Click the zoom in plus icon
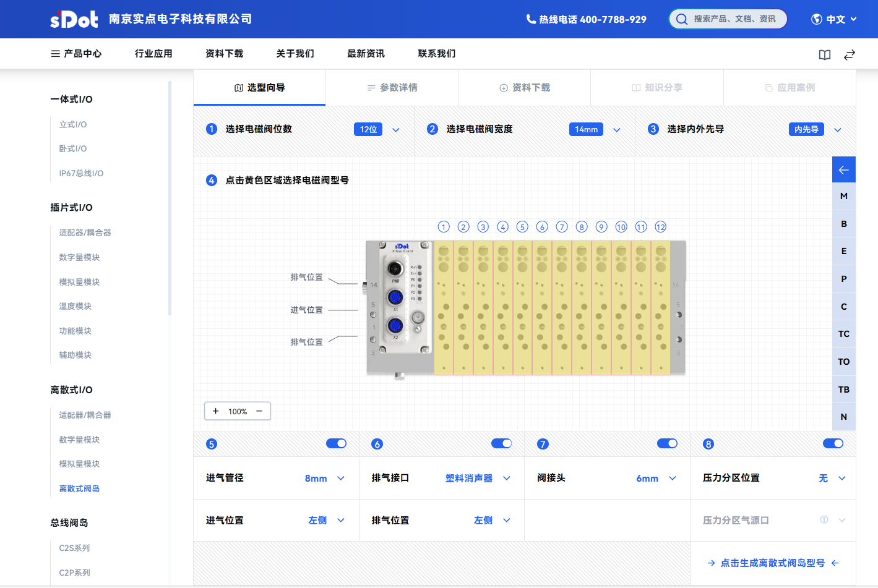The height and width of the screenshot is (588, 878). click(216, 411)
